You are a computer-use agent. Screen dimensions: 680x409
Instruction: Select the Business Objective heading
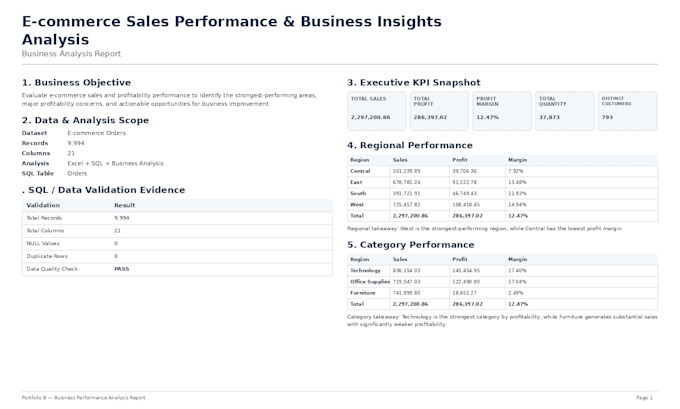(x=76, y=82)
